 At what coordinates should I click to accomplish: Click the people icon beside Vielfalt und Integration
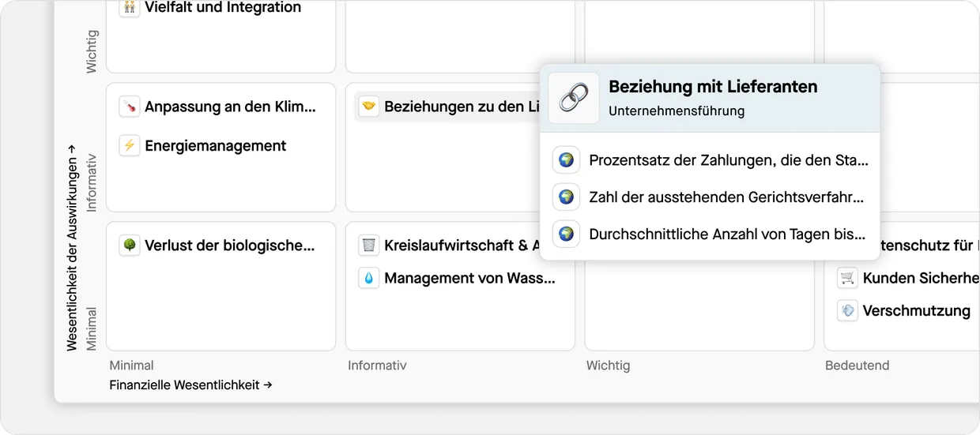click(x=130, y=8)
